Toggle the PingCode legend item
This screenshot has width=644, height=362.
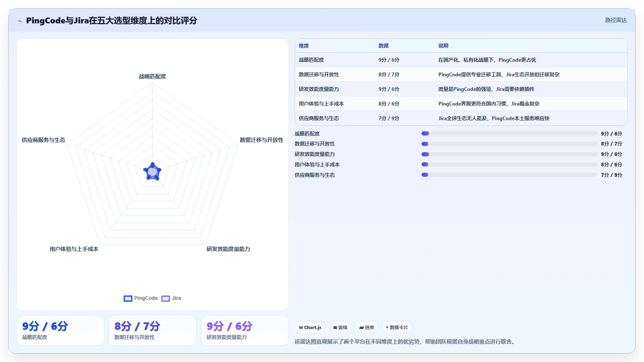pyautogui.click(x=141, y=298)
